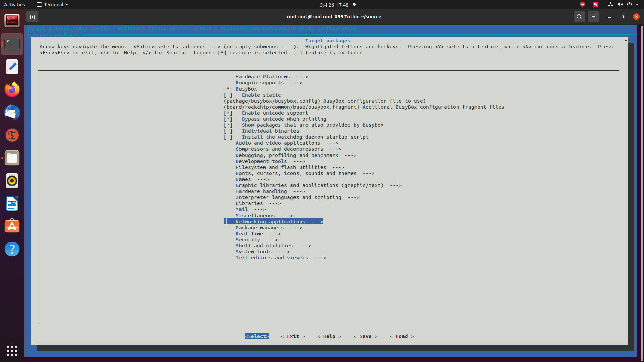Viewport: 644px width, 362px height.
Task: Click the terminal search icon
Action: (x=579, y=17)
